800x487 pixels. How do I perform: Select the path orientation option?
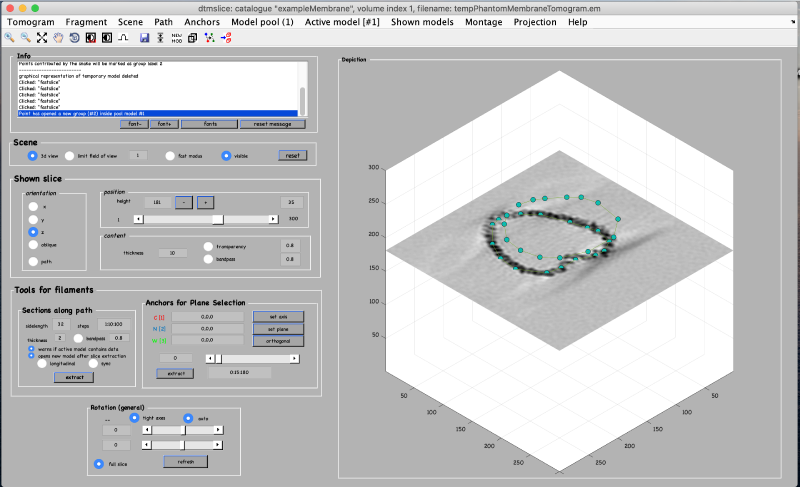[x=33, y=261]
